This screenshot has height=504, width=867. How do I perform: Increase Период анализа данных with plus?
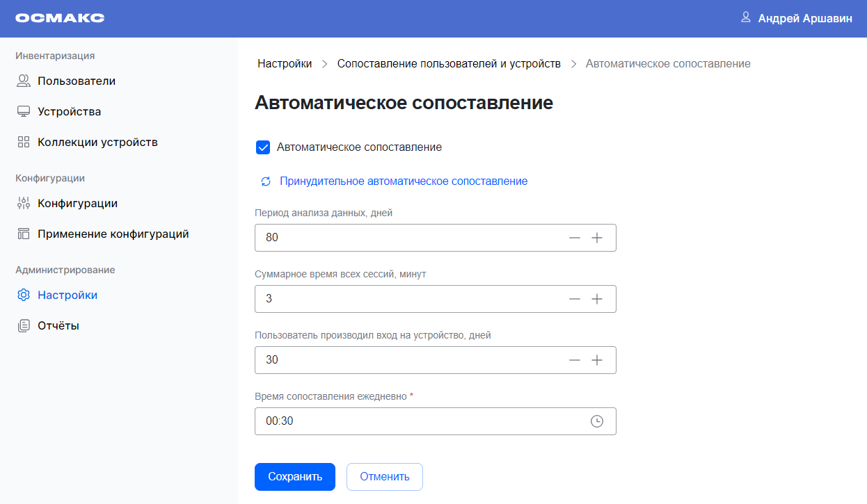pyautogui.click(x=596, y=238)
